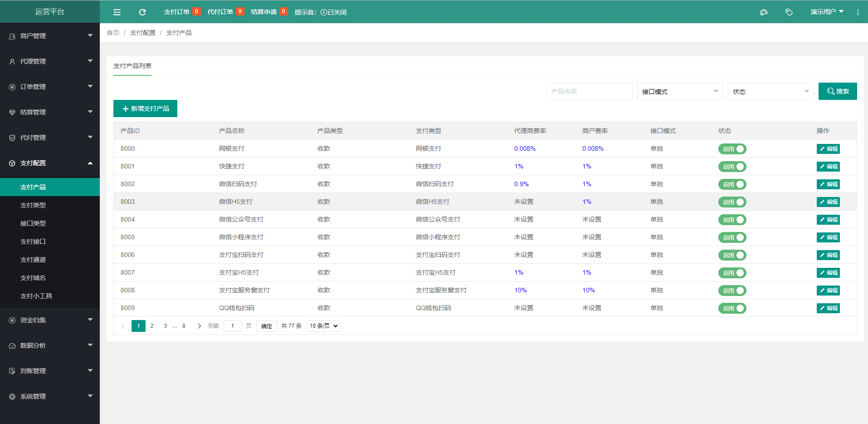Select 支付通道 in the sidebar submenu
868x424 pixels.
33,260
